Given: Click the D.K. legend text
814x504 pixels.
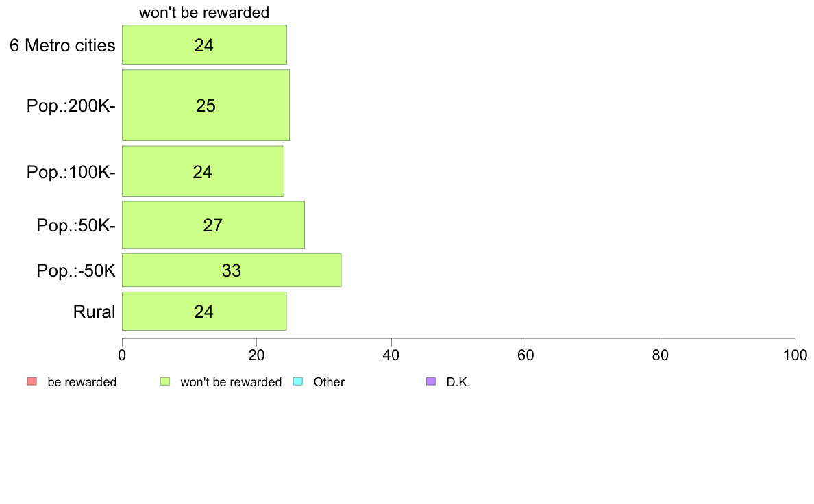Looking at the screenshot, I should 458,382.
